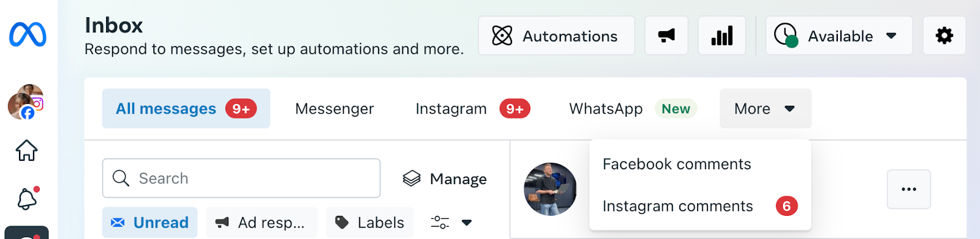This screenshot has height=239, width=980.
Task: Open notifications bell icon
Action: pyautogui.click(x=27, y=199)
